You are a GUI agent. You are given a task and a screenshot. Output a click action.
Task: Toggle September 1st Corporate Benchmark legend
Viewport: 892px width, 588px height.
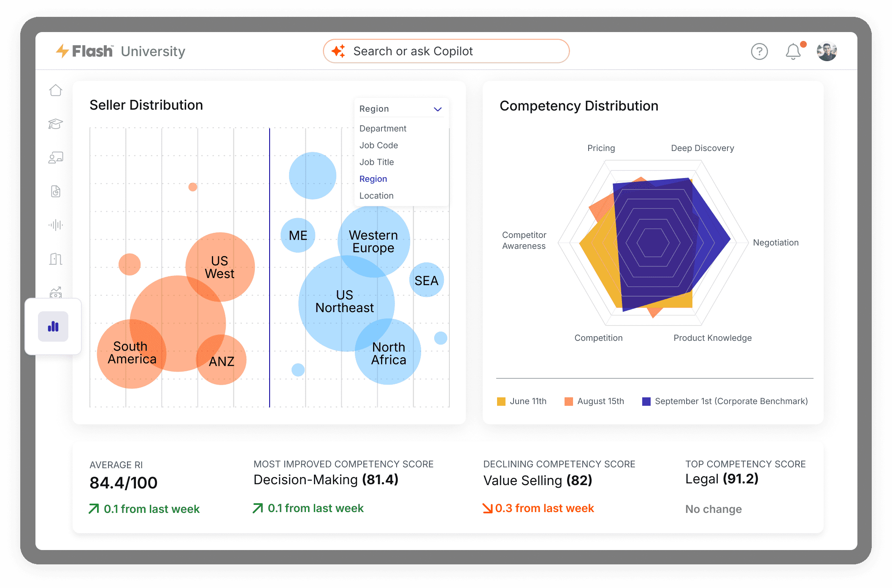[646, 401]
